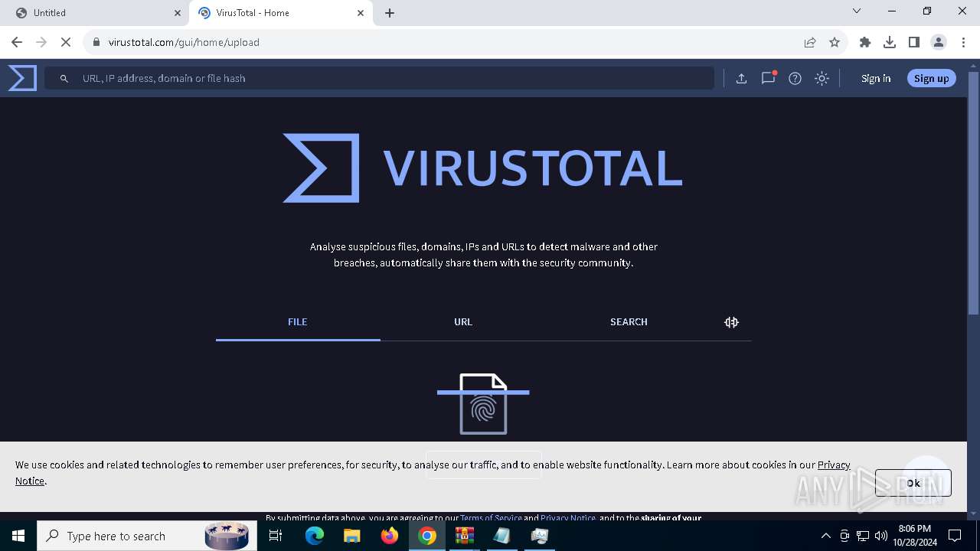The height and width of the screenshot is (551, 980).
Task: Accept cookies with the Ok button
Action: click(x=913, y=483)
